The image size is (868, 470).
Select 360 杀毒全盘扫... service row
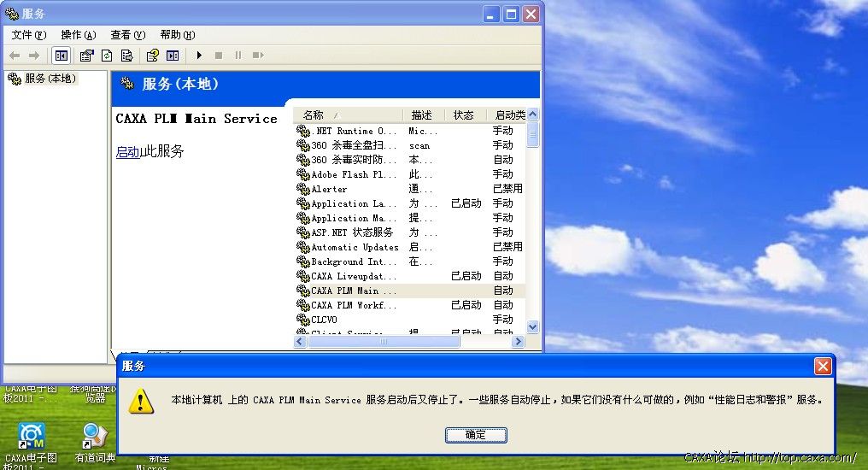coord(409,145)
